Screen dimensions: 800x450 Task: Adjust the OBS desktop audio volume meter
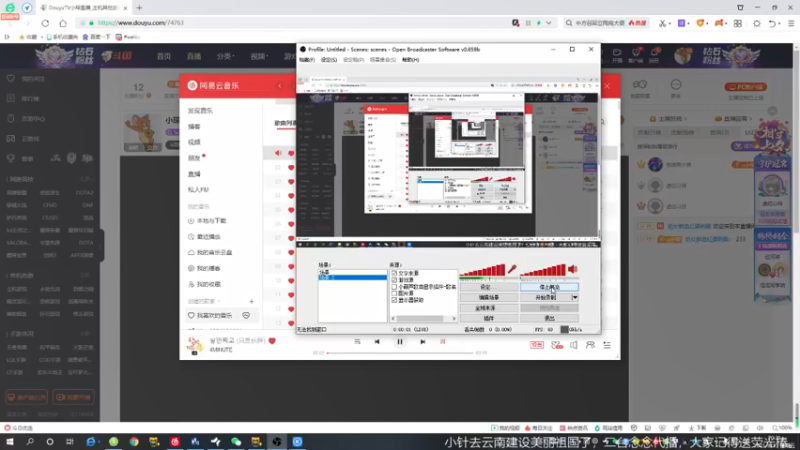point(543,270)
